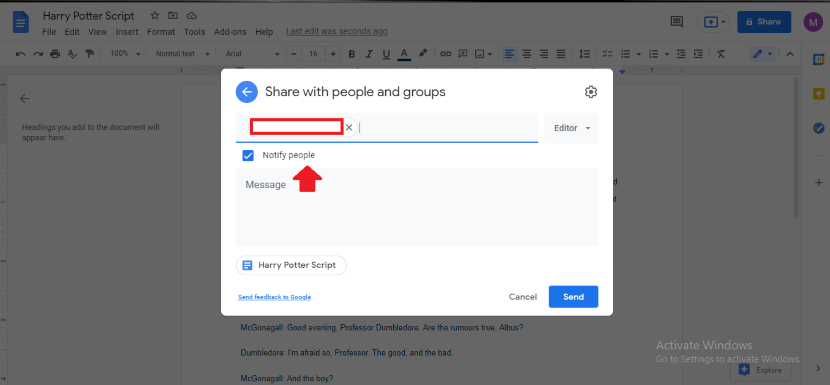830x385 pixels.
Task: Cancel the share dialog
Action: [x=522, y=297]
